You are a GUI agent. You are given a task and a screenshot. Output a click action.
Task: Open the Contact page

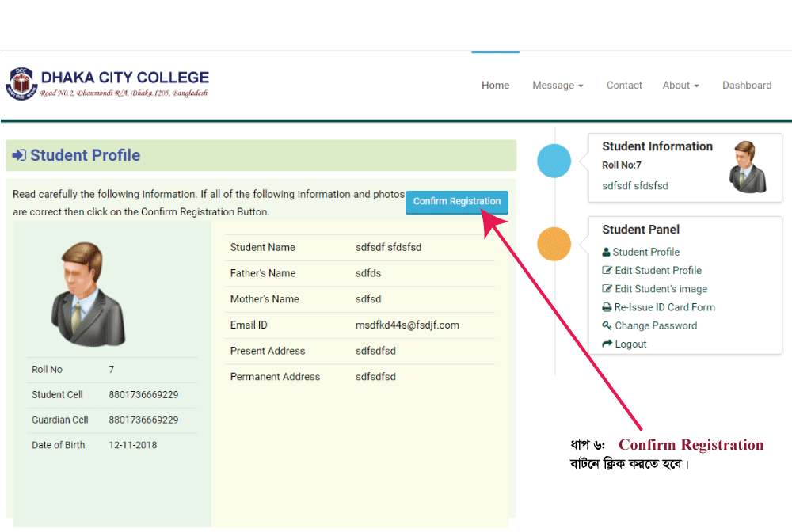[624, 85]
